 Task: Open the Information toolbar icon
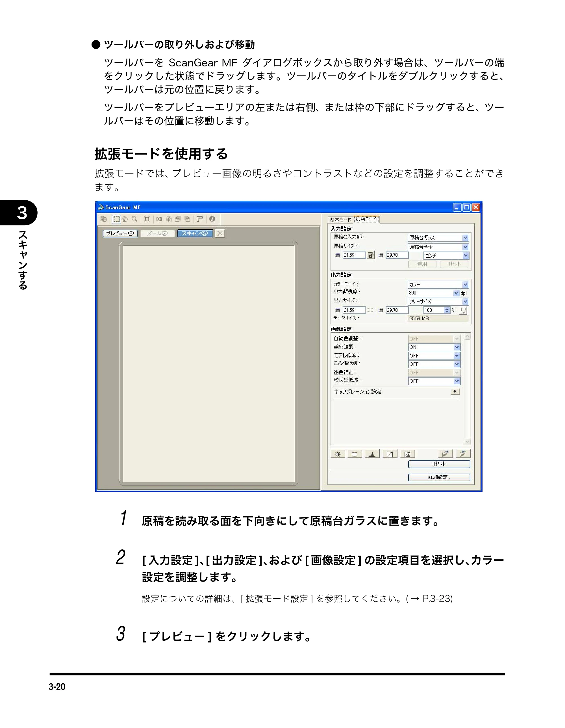[x=212, y=219]
